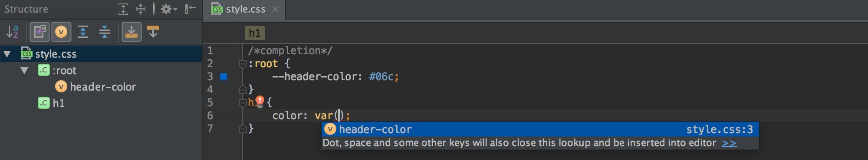Toggle Show CSS variables filter button
Image resolution: width=868 pixels, height=160 pixels.
[x=61, y=32]
